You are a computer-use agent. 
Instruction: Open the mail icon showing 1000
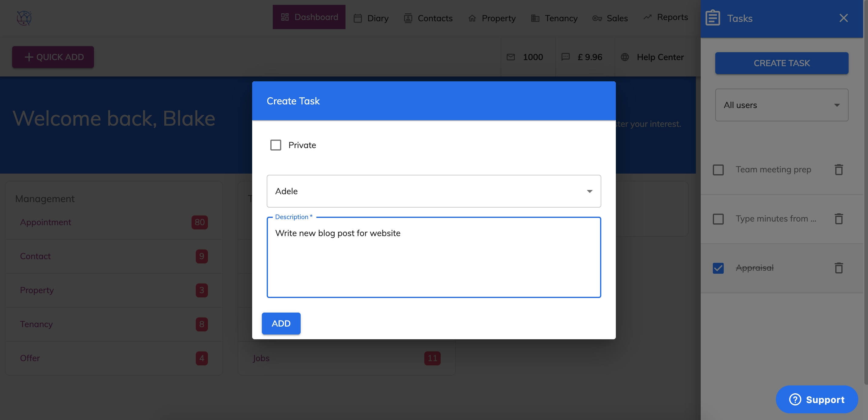coord(511,57)
